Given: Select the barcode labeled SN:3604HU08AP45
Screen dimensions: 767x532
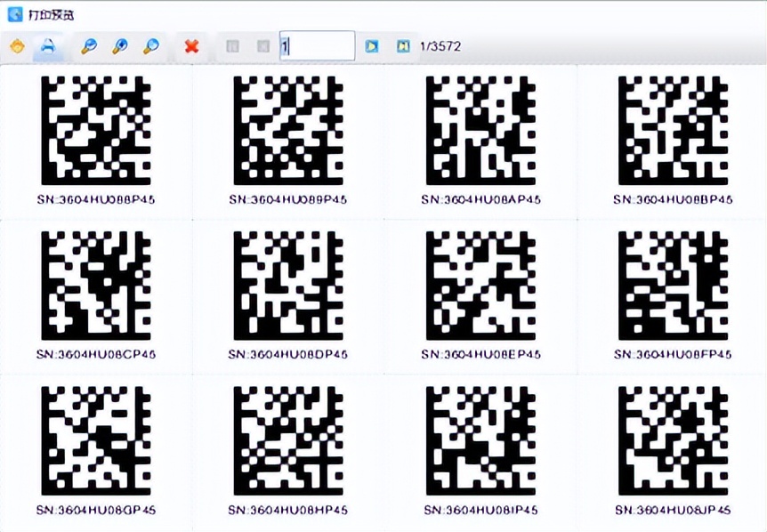Looking at the screenshot, I should pyautogui.click(x=480, y=130).
